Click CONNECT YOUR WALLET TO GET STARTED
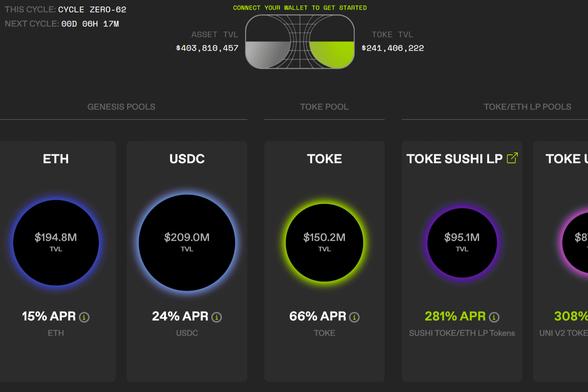Image resolution: width=588 pixels, height=392 pixels. pos(300,7)
